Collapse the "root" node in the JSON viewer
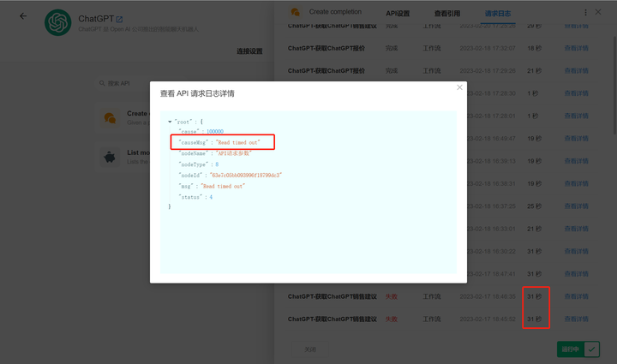Image resolution: width=617 pixels, height=364 pixels. tap(170, 122)
